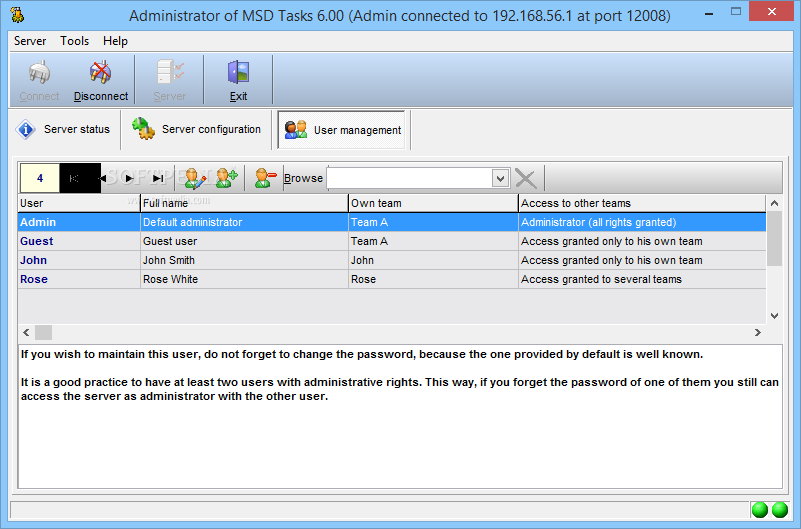Click the rightmost green status light
The width and height of the screenshot is (801, 529).
click(x=780, y=510)
